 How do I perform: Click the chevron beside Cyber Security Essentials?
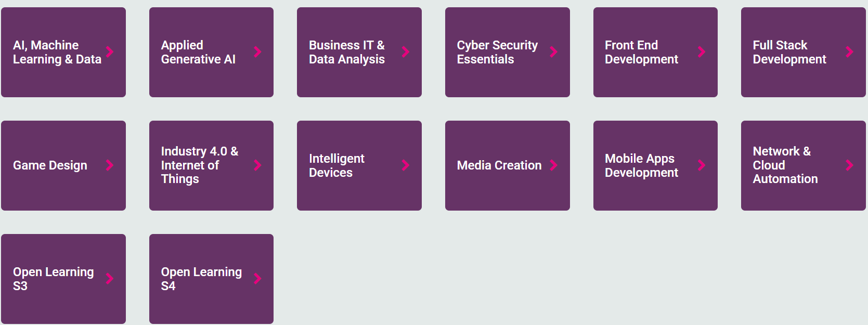[554, 52]
